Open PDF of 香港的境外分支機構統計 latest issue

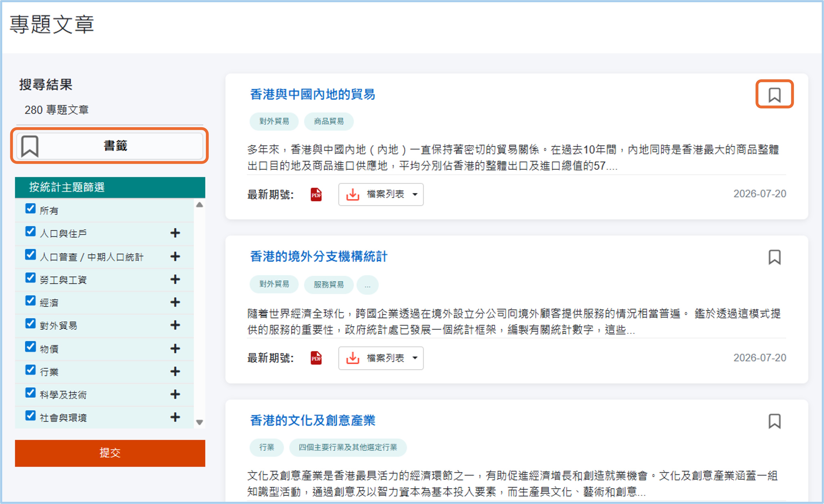[316, 358]
